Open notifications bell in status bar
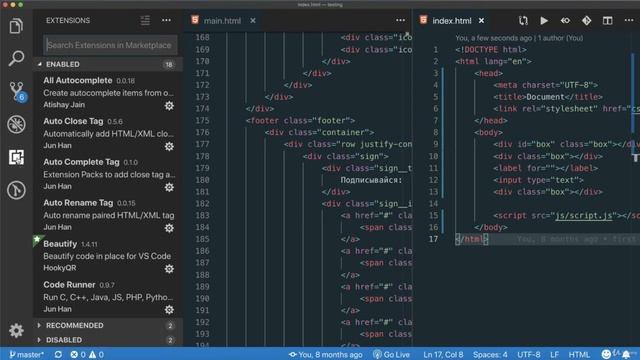 626,354
